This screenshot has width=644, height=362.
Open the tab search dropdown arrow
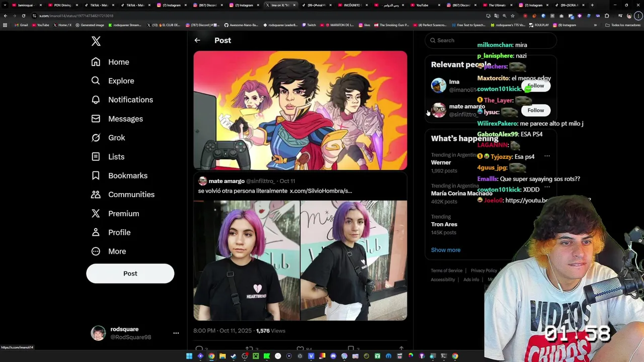pos(6,5)
